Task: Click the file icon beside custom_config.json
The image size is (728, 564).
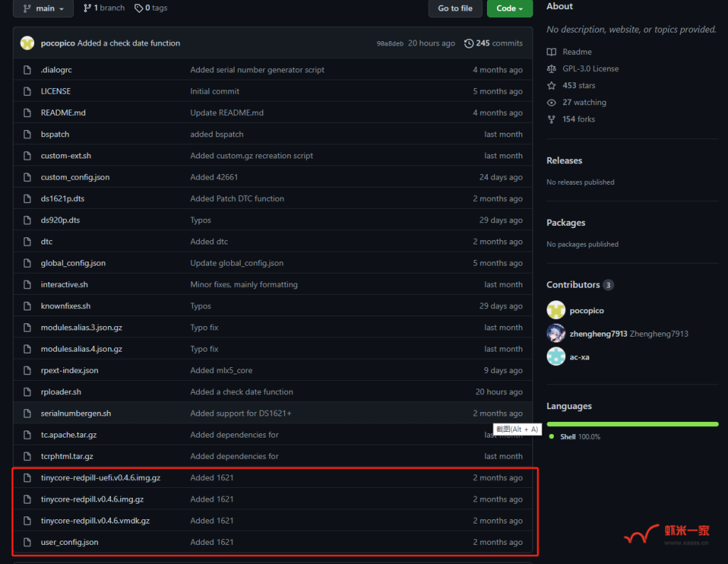Action: [27, 177]
